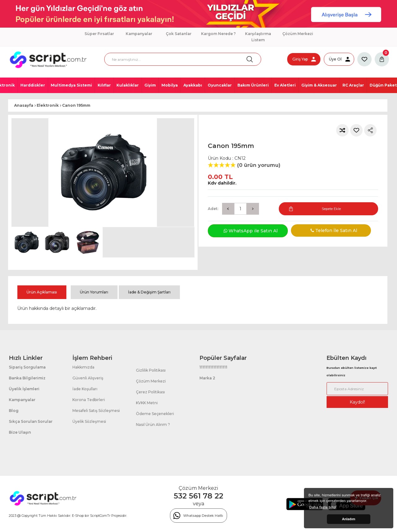This screenshot has width=397, height=532.
Task: Click Whatsapp Destek Hattı button
Action: (x=198, y=516)
